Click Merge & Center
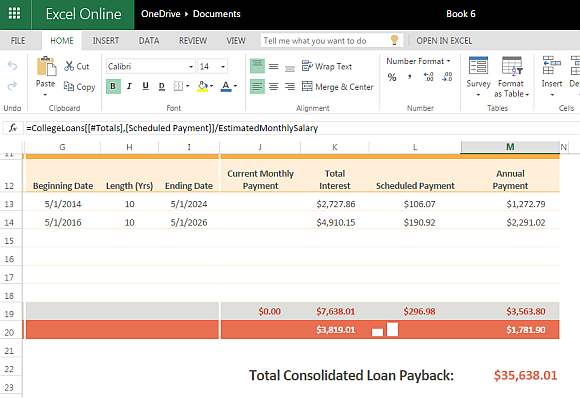 337,87
